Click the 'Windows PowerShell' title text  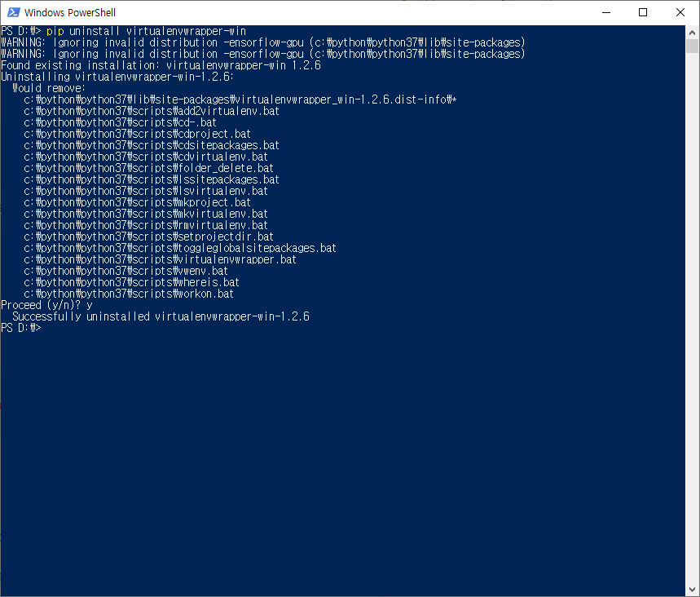[69, 12]
